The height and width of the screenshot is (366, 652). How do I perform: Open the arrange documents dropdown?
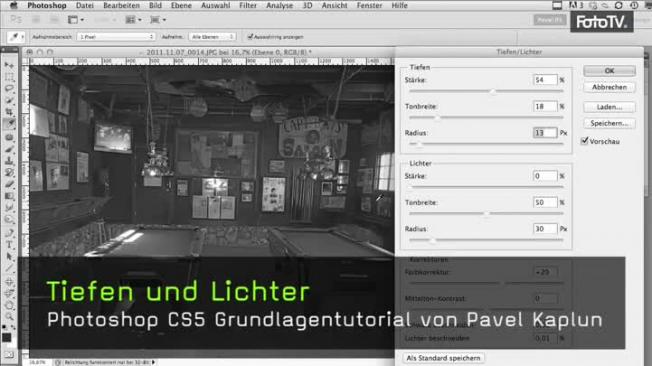(x=133, y=20)
